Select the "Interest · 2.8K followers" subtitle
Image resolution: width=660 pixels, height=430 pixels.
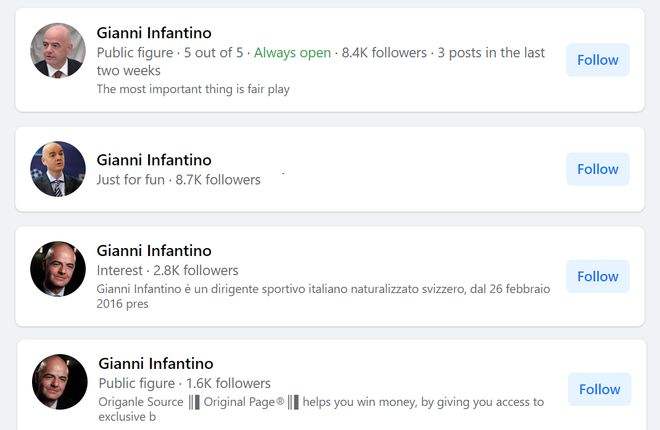168,270
